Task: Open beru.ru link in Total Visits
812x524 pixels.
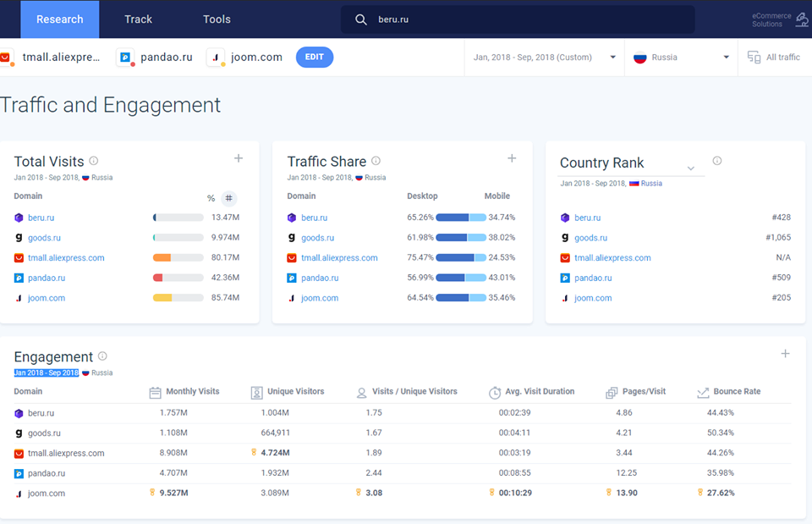Action: [41, 218]
